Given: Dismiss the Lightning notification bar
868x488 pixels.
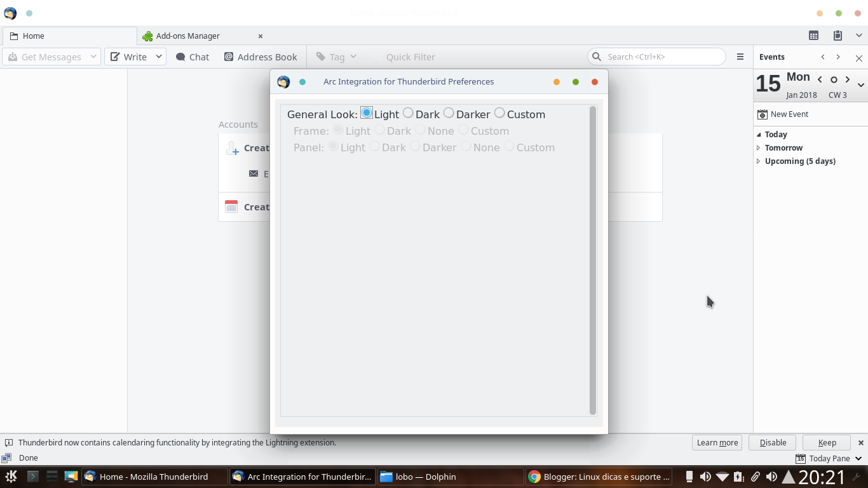Looking at the screenshot, I should click(861, 442).
